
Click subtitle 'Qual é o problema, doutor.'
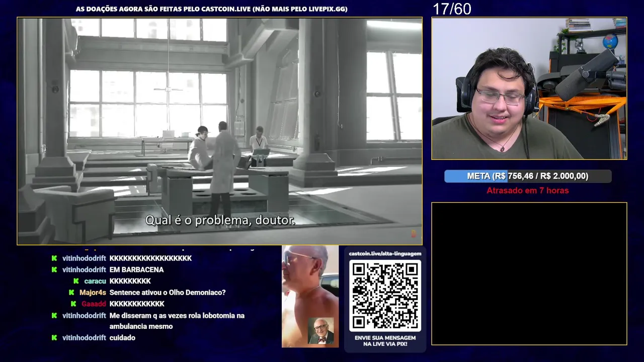point(220,220)
